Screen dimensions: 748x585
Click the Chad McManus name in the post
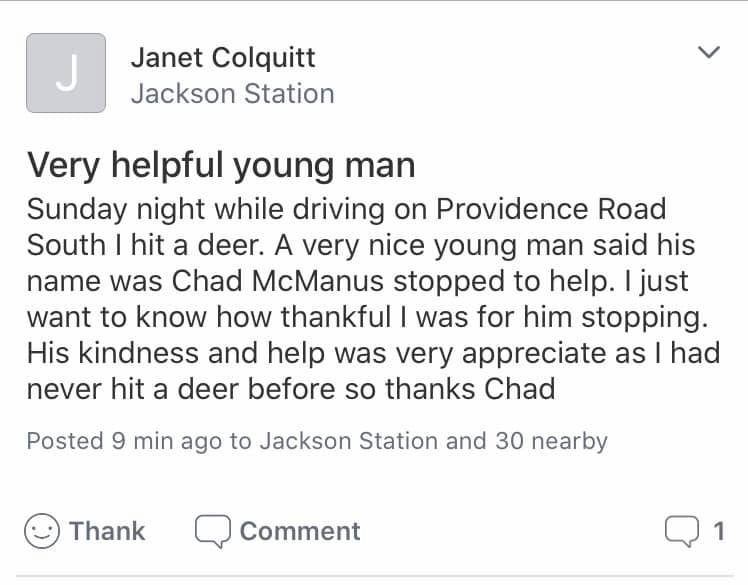[278, 281]
